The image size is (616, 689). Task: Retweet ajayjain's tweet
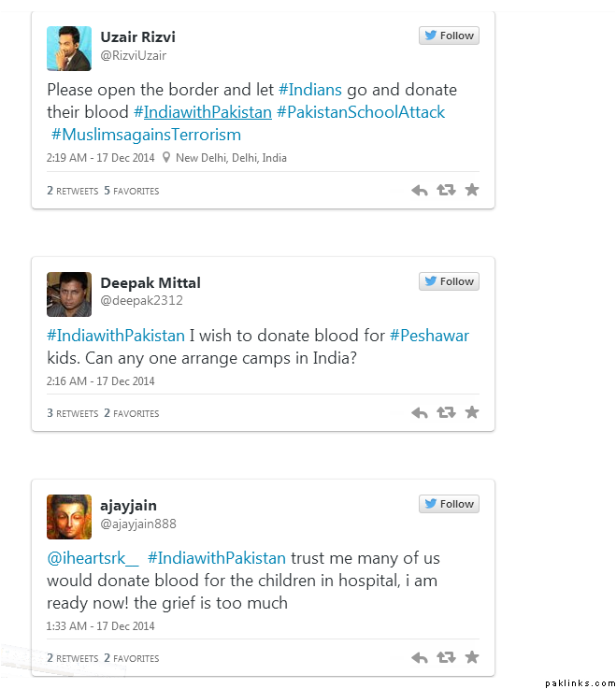(x=446, y=658)
